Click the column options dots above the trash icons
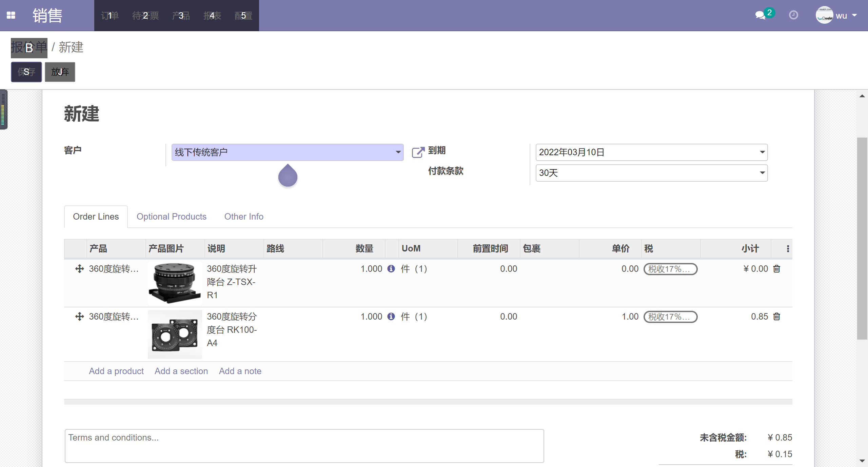 point(788,248)
